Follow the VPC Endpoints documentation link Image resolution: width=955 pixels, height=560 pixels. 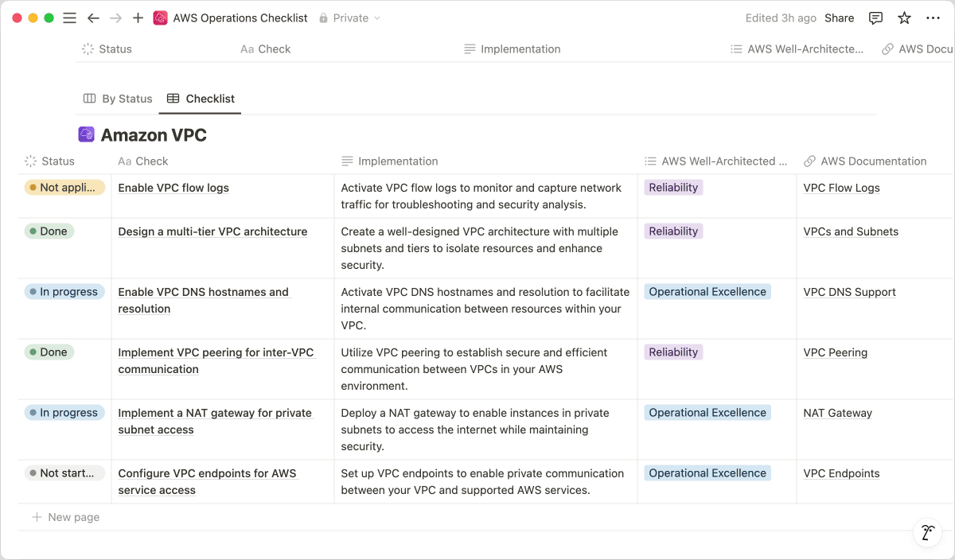pyautogui.click(x=841, y=473)
